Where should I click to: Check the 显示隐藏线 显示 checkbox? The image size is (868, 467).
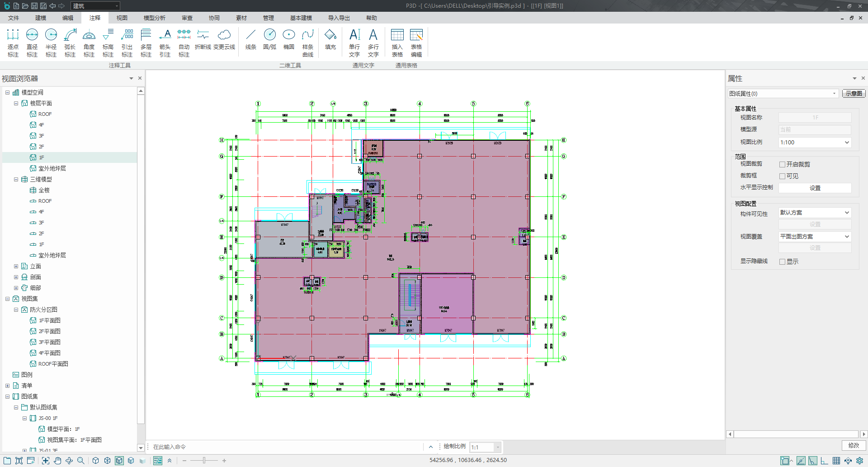coord(782,262)
